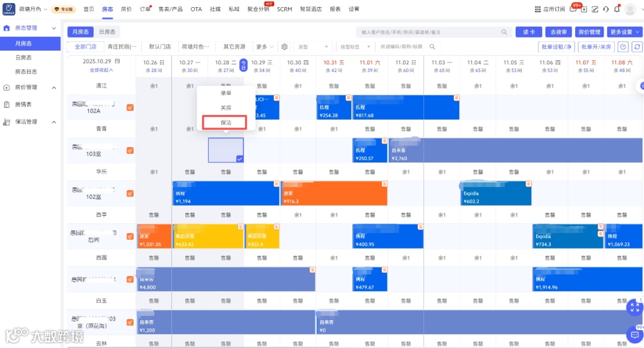Open the orange 途家 ¥916.3 booking block
This screenshot has width=644, height=348.
tap(335, 193)
